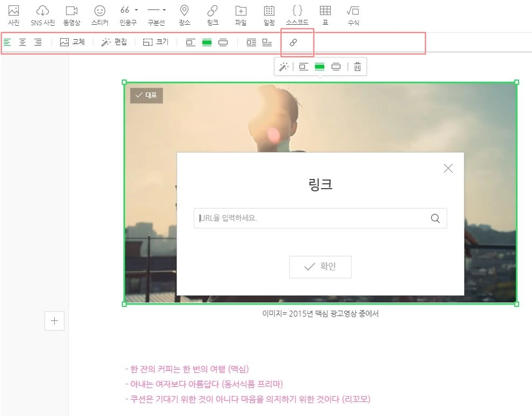Confirm the link with the 확인 button

click(320, 267)
